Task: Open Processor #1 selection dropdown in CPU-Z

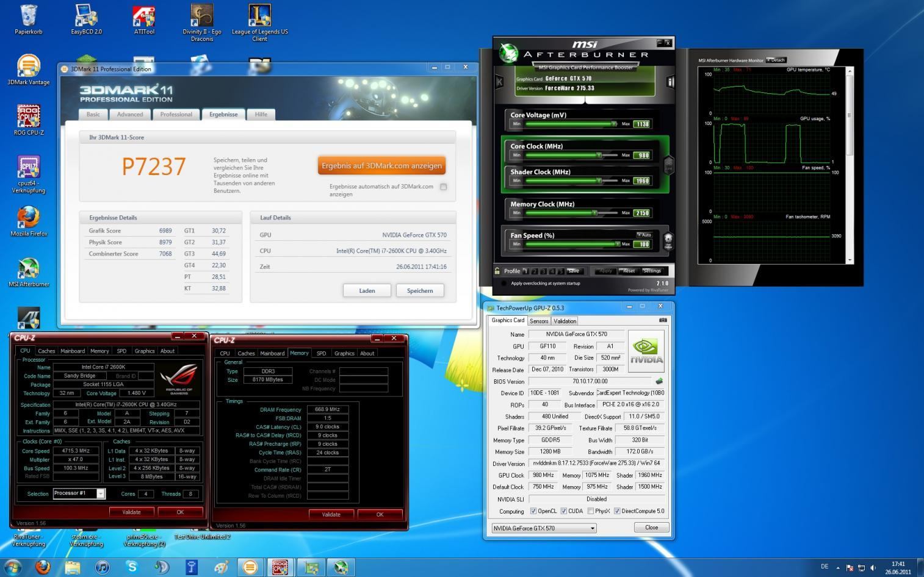Action: (x=79, y=493)
